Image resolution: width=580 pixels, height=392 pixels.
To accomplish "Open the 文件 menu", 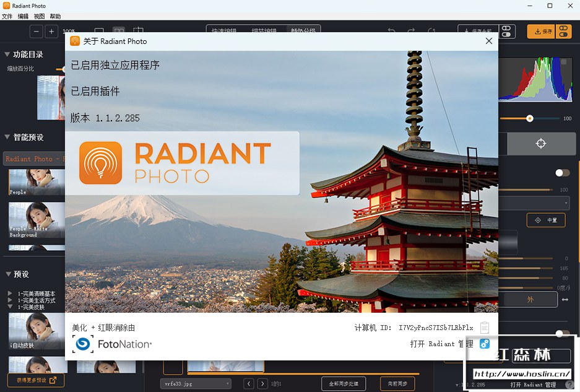I will (7, 16).
